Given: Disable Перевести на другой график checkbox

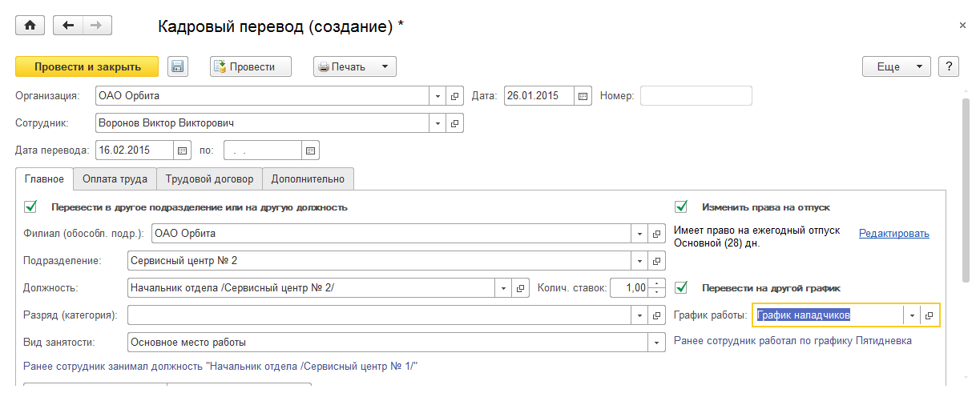Looking at the screenshot, I should [x=681, y=287].
